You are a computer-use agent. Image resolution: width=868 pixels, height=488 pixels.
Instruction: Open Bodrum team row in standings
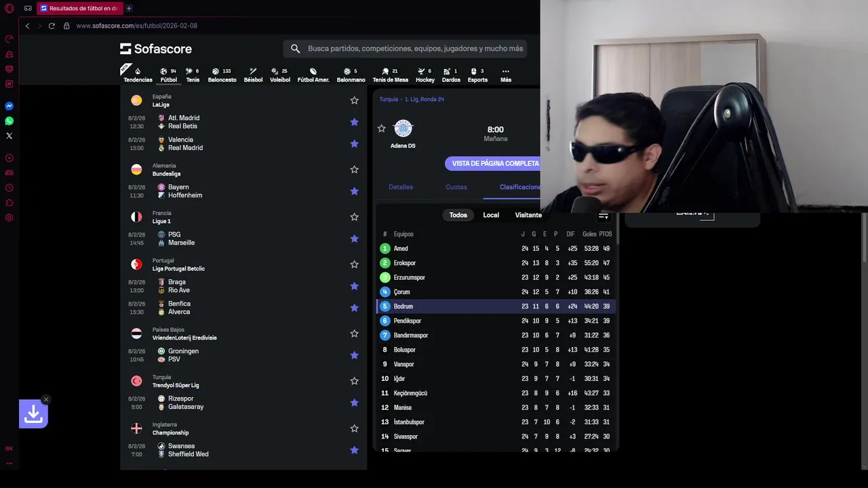point(496,306)
